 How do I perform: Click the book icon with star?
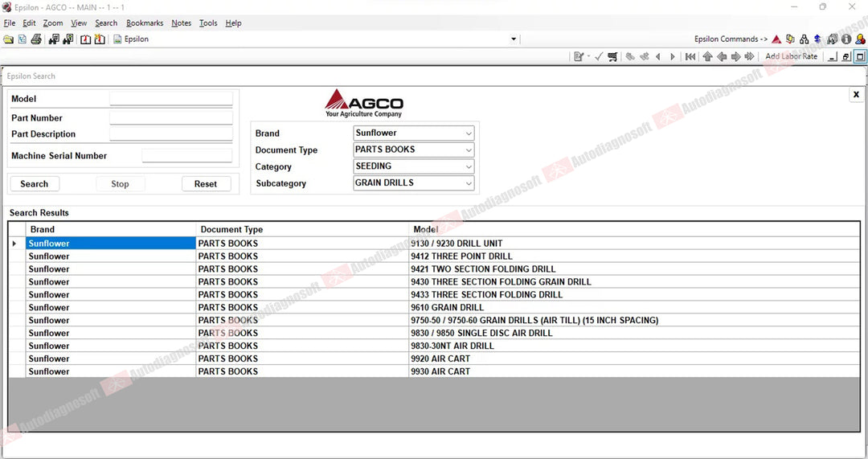pos(100,39)
